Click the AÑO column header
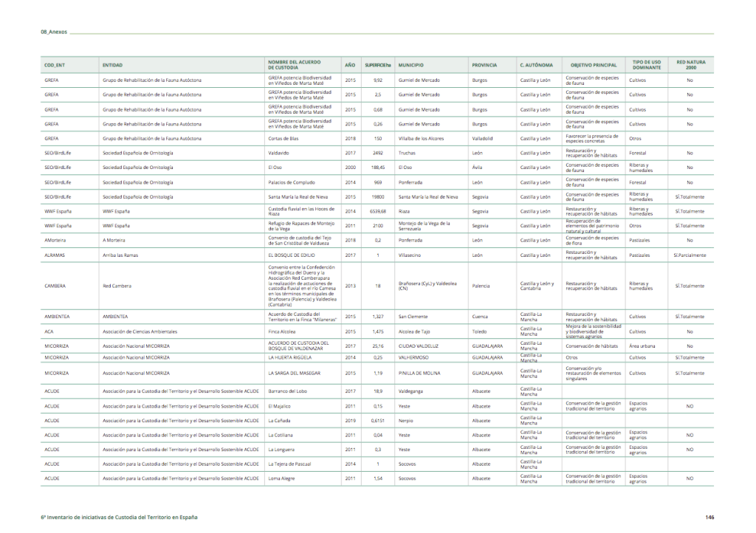 pyautogui.click(x=350, y=65)
